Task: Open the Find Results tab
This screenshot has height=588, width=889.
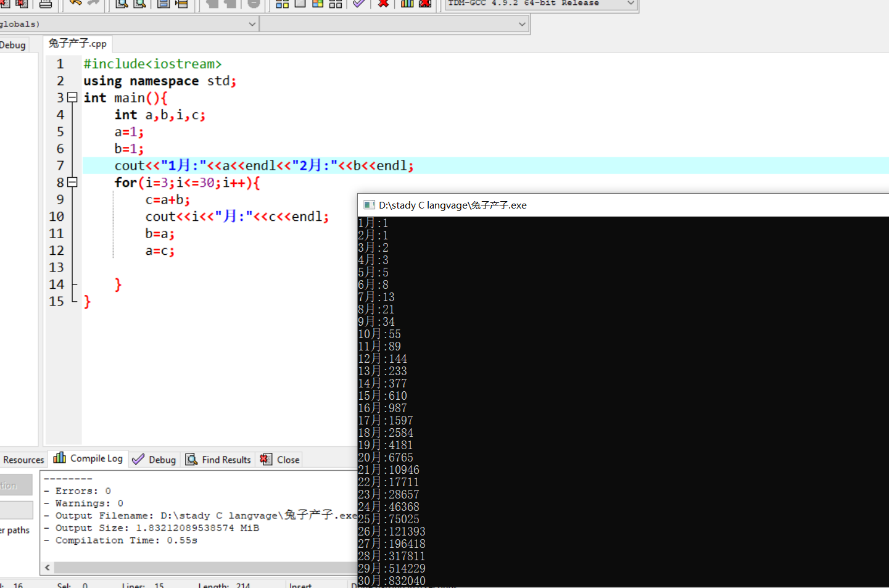Action: [218, 460]
